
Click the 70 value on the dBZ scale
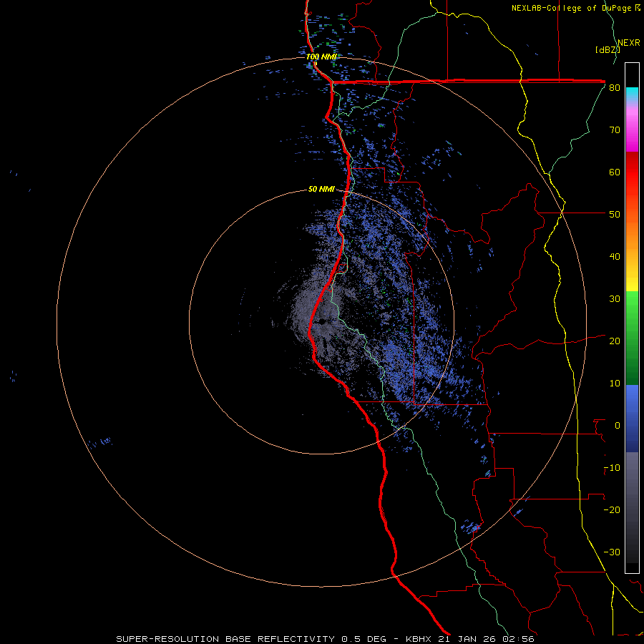pos(615,130)
